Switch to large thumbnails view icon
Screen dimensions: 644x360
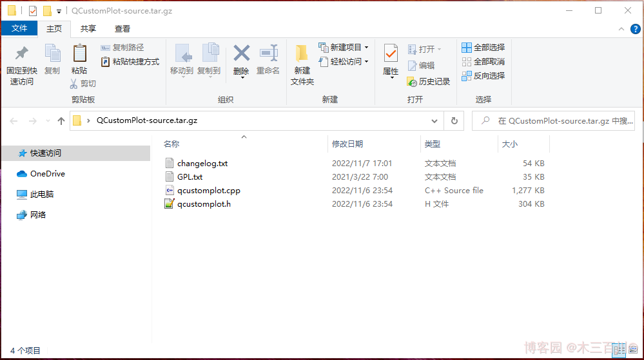632,350
